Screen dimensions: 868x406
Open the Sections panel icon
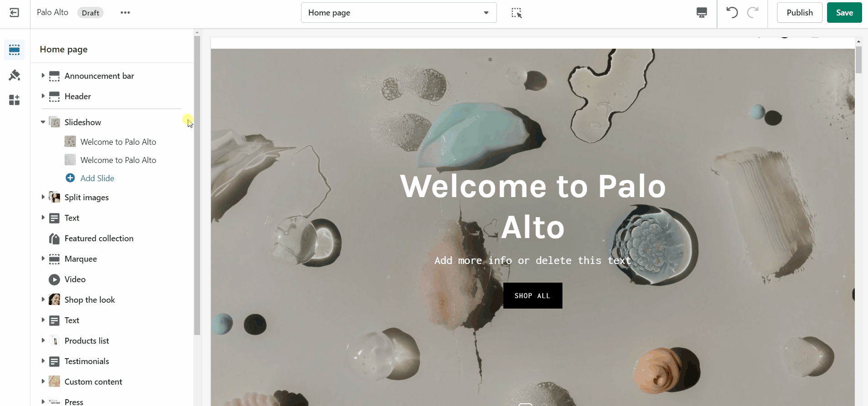click(x=15, y=50)
